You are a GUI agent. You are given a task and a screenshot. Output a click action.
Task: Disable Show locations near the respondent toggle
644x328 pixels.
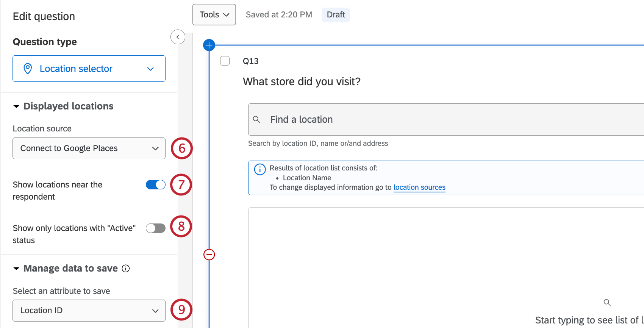(156, 185)
